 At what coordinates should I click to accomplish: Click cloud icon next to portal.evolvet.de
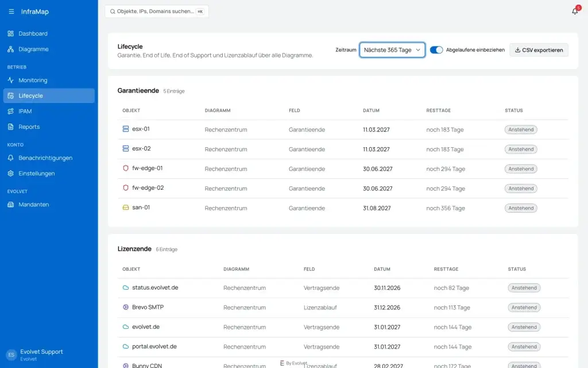(x=126, y=347)
